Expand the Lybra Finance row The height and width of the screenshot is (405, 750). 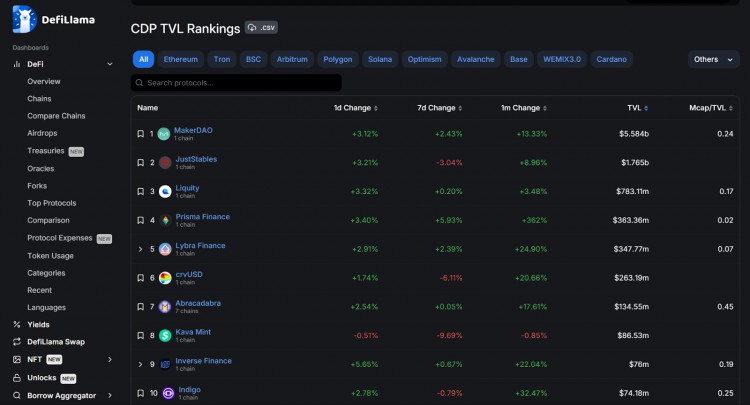pos(140,249)
